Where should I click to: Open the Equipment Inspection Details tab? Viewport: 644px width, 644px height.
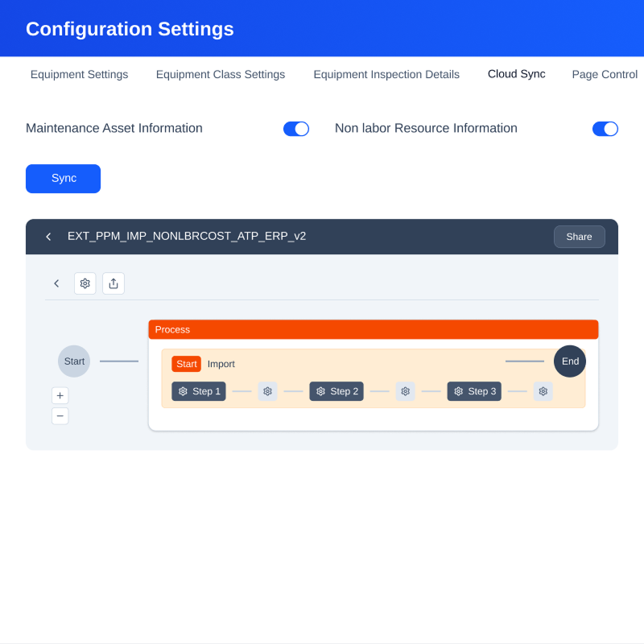(386, 75)
